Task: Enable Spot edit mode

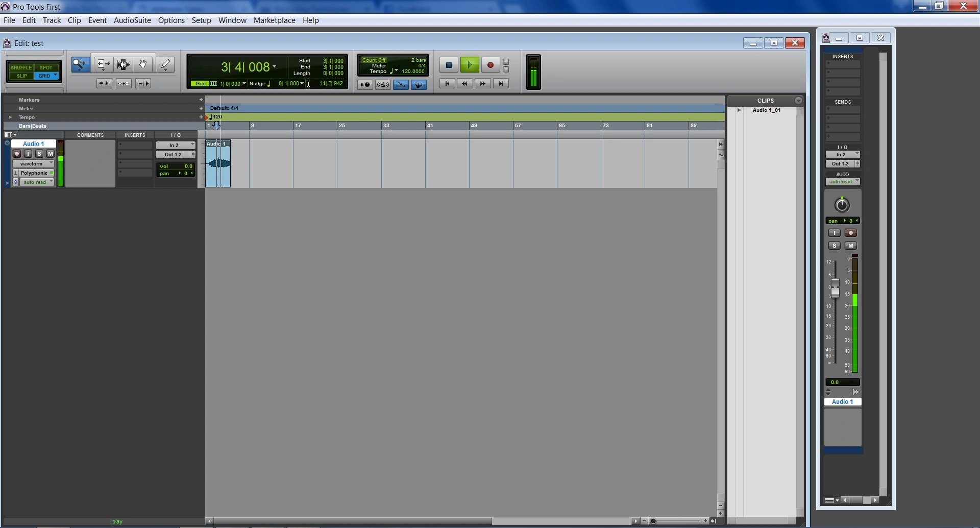Action: (46, 67)
